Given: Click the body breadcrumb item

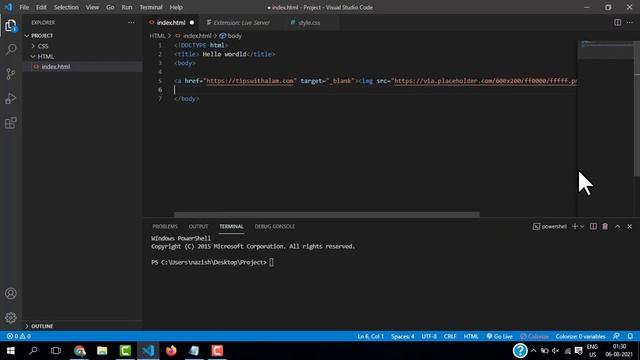Looking at the screenshot, I should (231, 36).
